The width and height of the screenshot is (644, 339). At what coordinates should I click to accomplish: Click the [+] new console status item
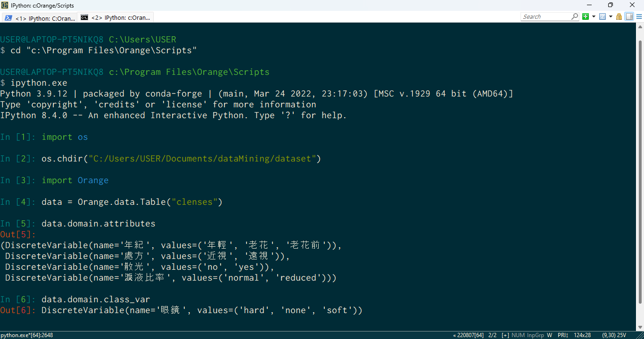[x=505, y=335]
